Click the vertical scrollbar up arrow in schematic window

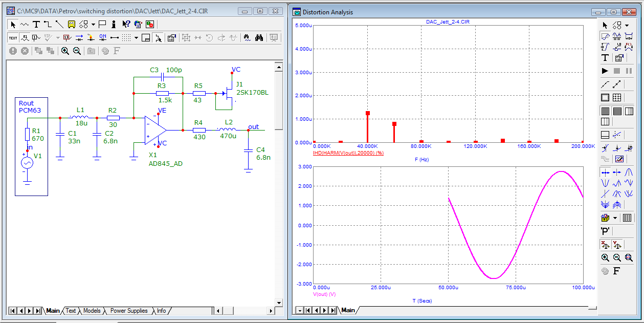[x=279, y=67]
